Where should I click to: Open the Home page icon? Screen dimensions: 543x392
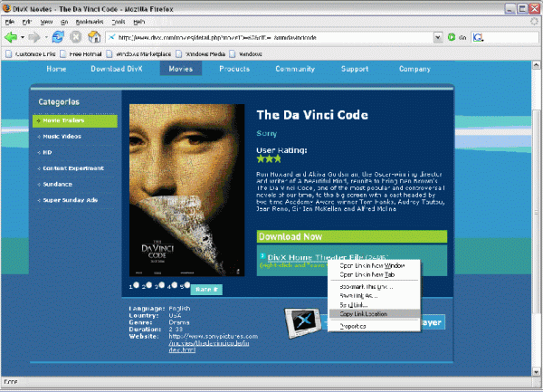[x=94, y=37]
